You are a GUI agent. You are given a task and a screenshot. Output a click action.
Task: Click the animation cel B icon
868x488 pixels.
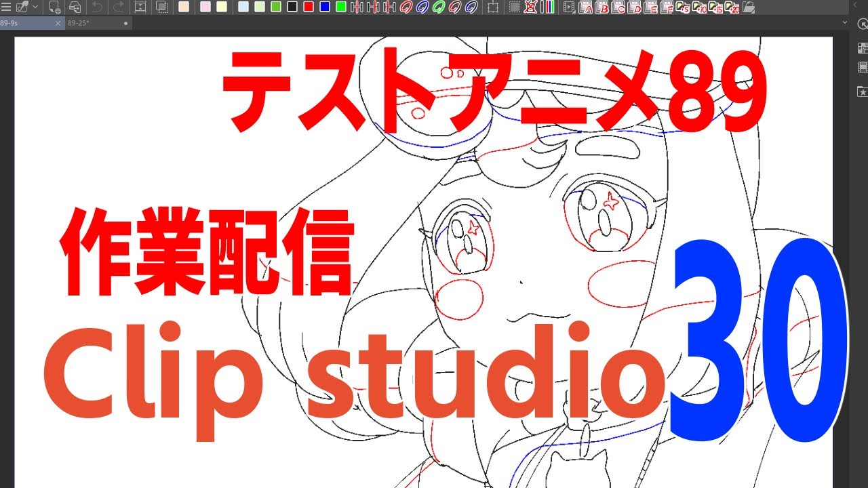pyautogui.click(x=602, y=7)
